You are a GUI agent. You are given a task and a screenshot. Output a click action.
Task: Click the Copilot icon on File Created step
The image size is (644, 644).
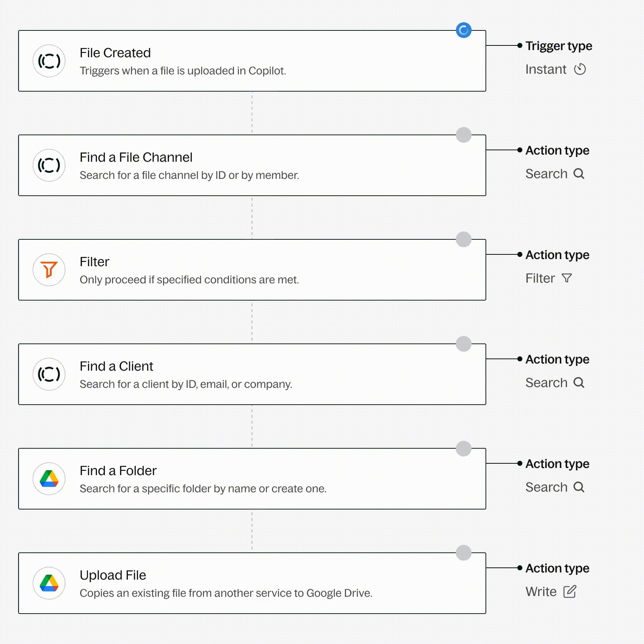(49, 61)
